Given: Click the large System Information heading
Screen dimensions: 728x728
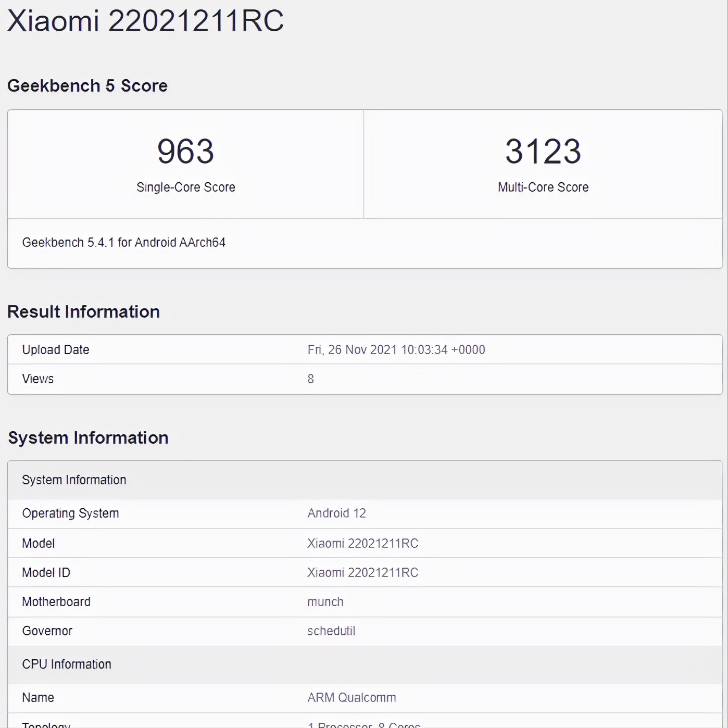Looking at the screenshot, I should (88, 437).
